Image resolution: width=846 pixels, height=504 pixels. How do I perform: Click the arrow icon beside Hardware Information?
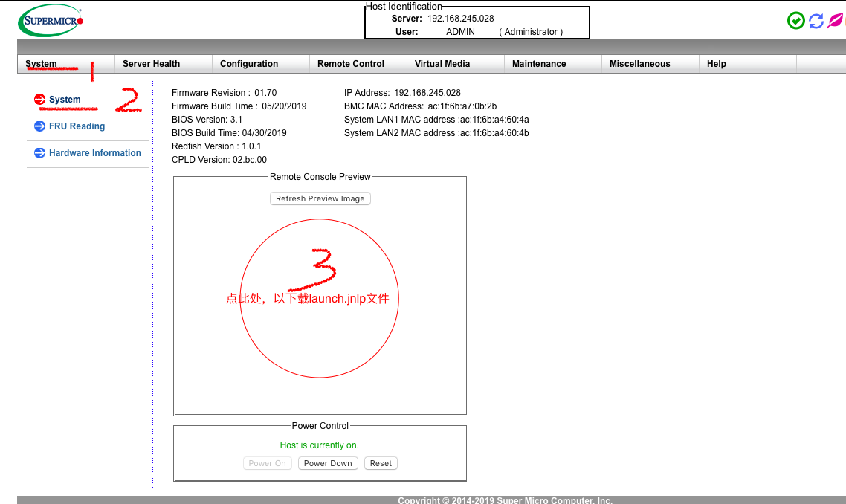(39, 153)
